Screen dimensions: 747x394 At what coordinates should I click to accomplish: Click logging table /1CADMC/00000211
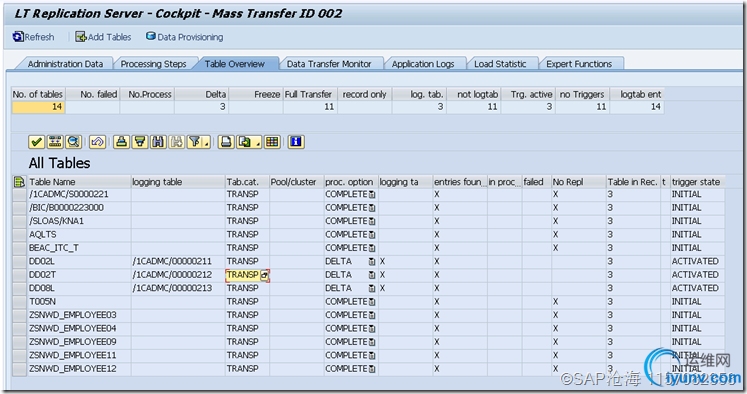click(172, 261)
